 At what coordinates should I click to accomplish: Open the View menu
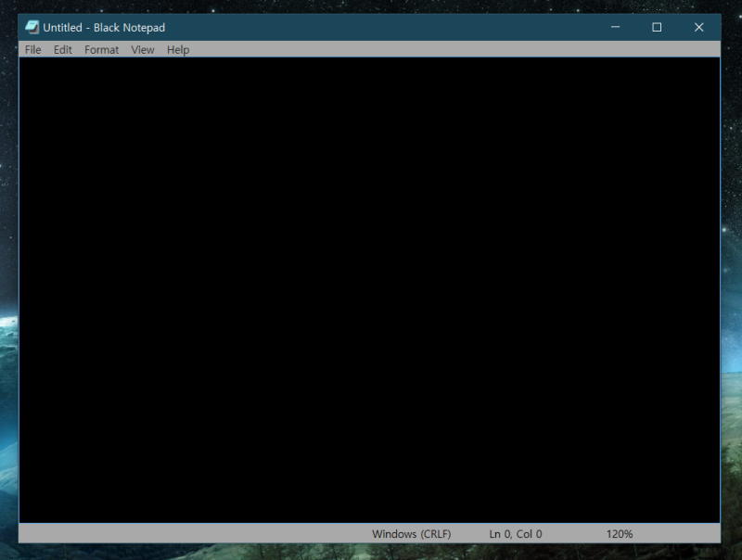pos(142,49)
